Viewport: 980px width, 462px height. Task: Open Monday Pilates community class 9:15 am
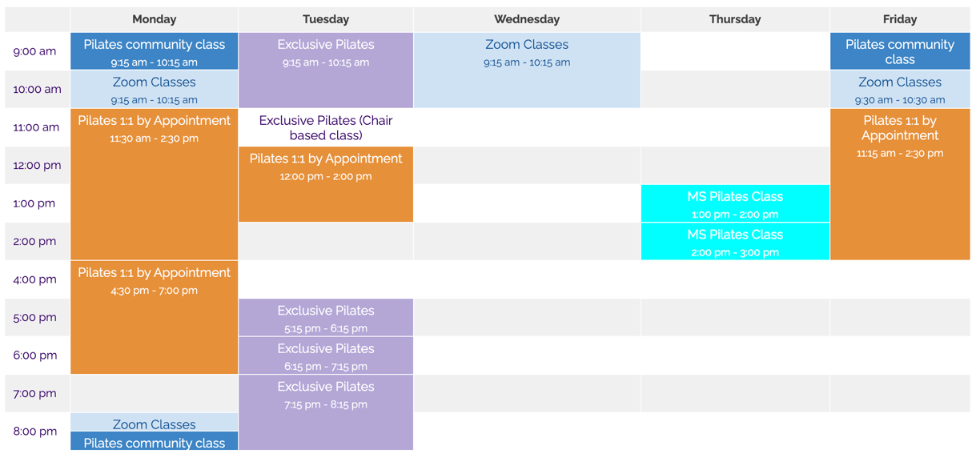[154, 51]
